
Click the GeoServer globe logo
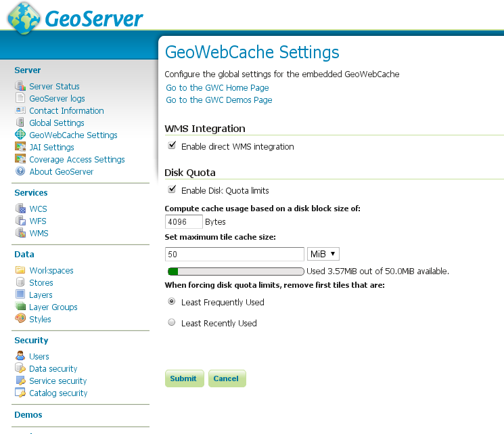[24, 19]
